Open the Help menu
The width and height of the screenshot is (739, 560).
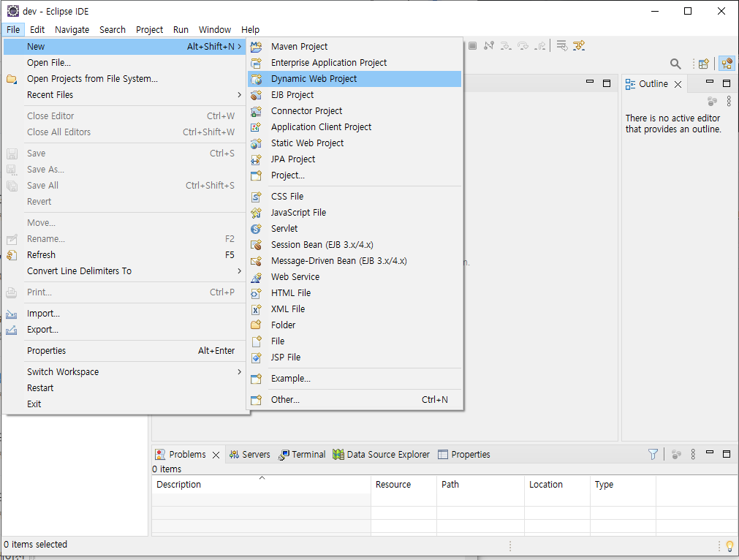[250, 30]
